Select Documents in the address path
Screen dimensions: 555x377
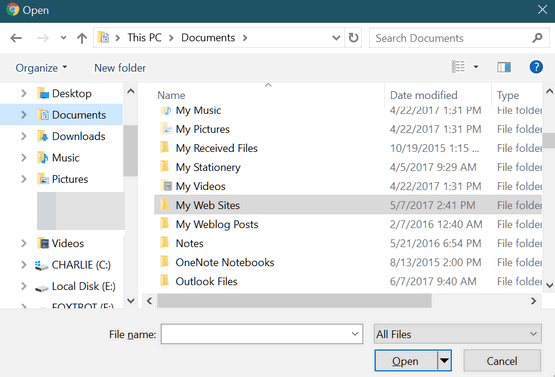(x=208, y=38)
